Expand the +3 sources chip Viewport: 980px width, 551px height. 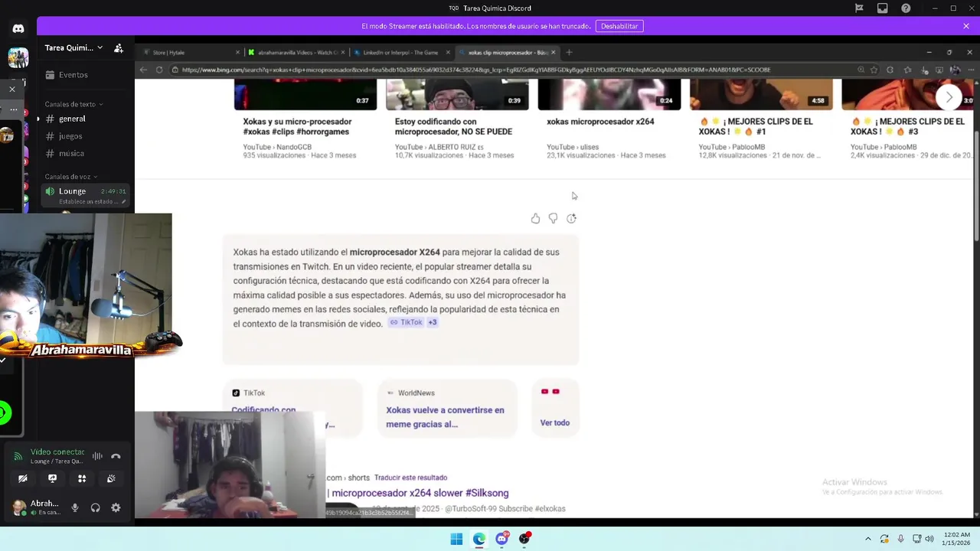(433, 322)
